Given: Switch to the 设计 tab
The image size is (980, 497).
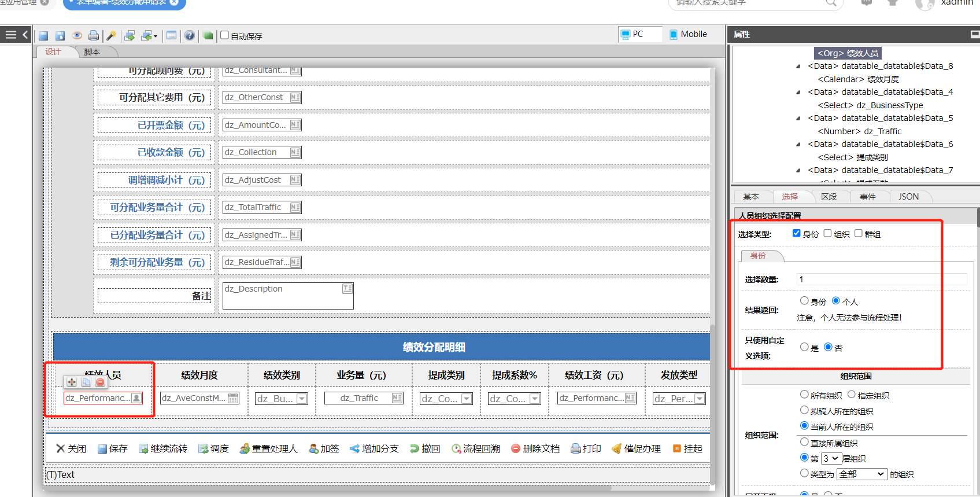Looking at the screenshot, I should tap(53, 52).
